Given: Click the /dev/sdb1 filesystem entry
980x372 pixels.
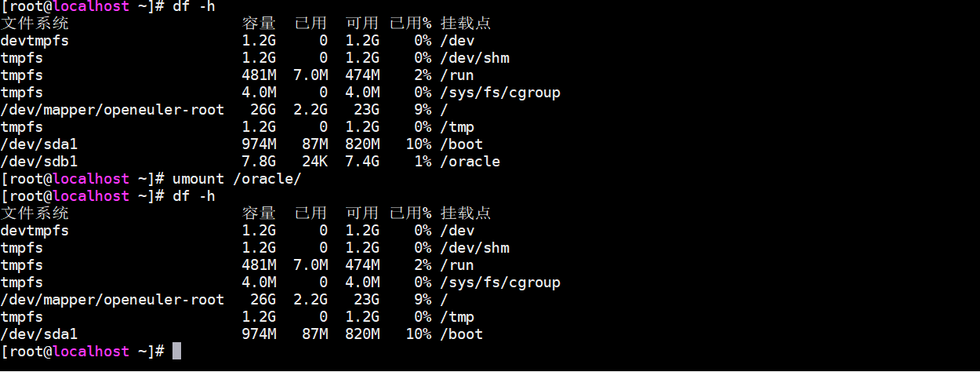Looking at the screenshot, I should pos(38,161).
